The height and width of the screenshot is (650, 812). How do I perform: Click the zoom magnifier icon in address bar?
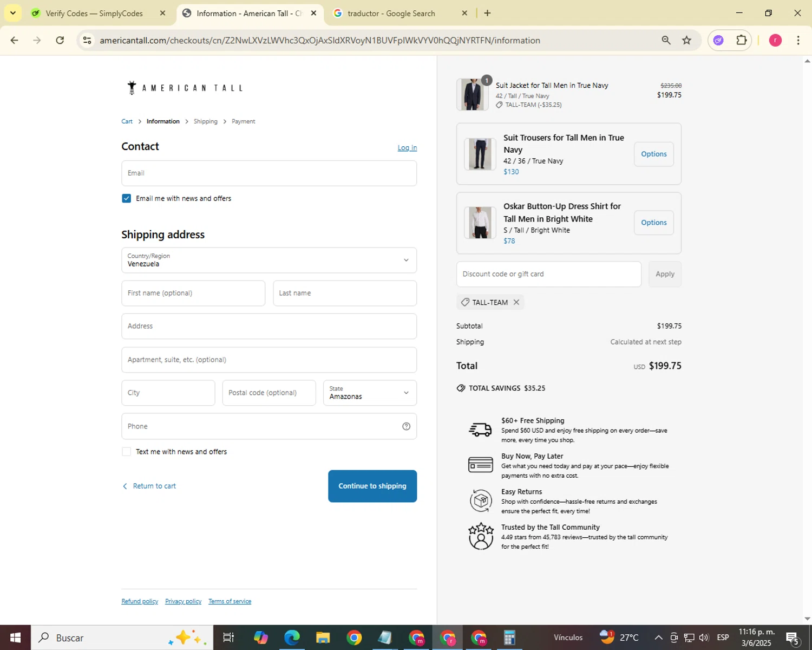click(666, 40)
